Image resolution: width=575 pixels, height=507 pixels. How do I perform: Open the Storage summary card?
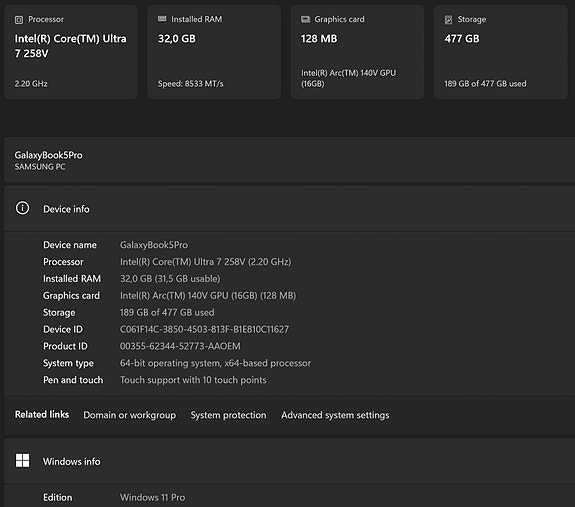point(501,52)
